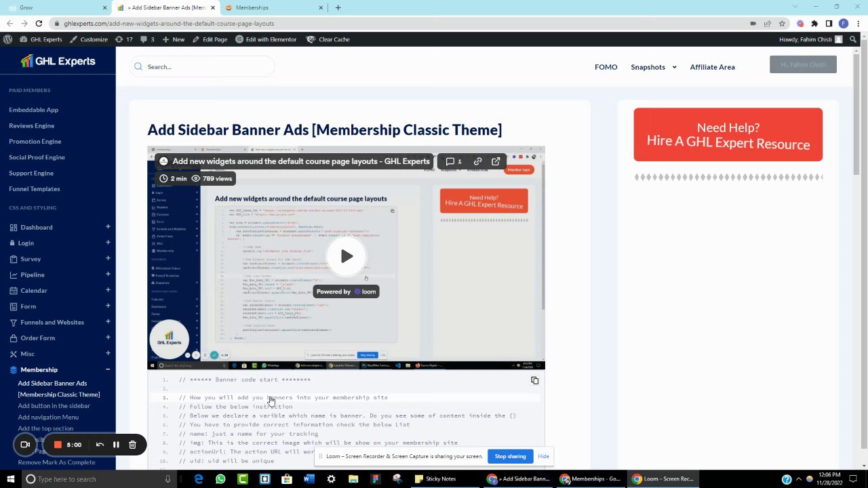Image resolution: width=868 pixels, height=488 pixels.
Task: Pause the Loom recording
Action: (x=116, y=445)
